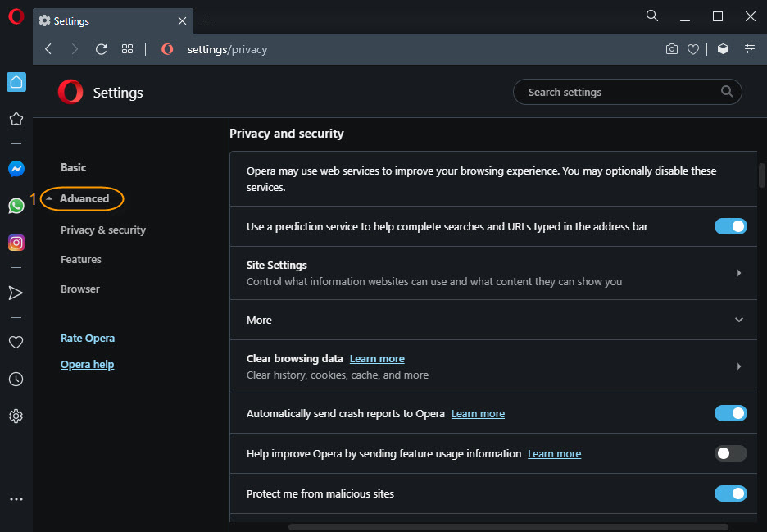767x532 pixels.
Task: Open Instagram in sidebar
Action: tap(16, 243)
